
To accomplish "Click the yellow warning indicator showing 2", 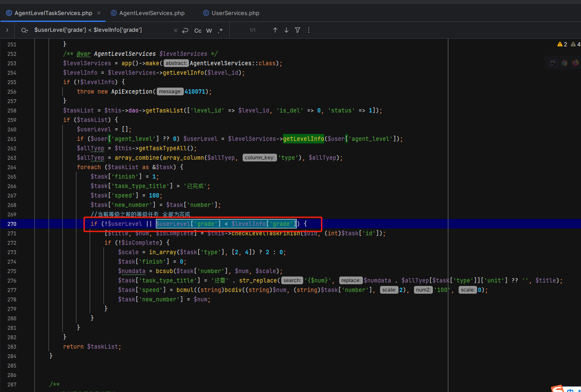I will [x=562, y=44].
